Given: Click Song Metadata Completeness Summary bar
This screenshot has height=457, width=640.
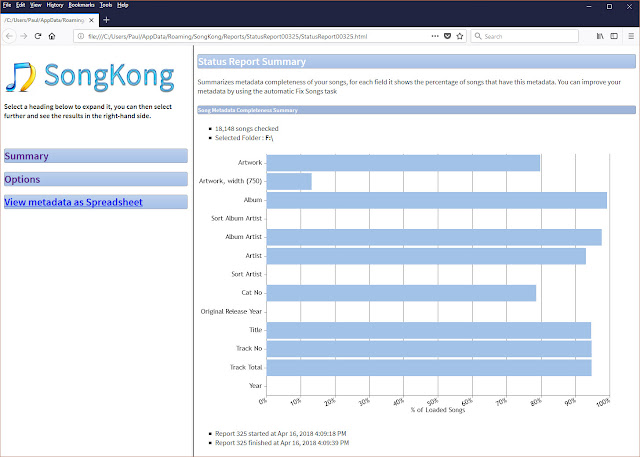Looking at the screenshot, I should [416, 110].
